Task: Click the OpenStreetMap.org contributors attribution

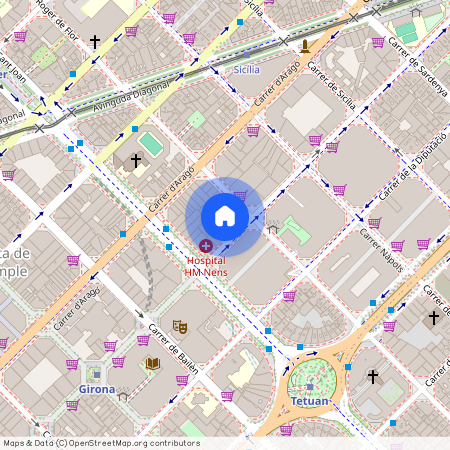Action: pyautogui.click(x=102, y=443)
